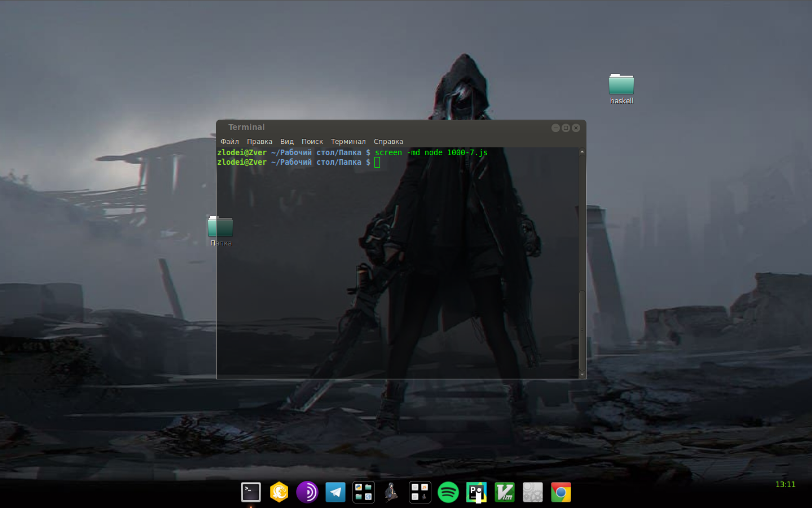Click the anime character dock icon
812x508 pixels.
tap(391, 492)
